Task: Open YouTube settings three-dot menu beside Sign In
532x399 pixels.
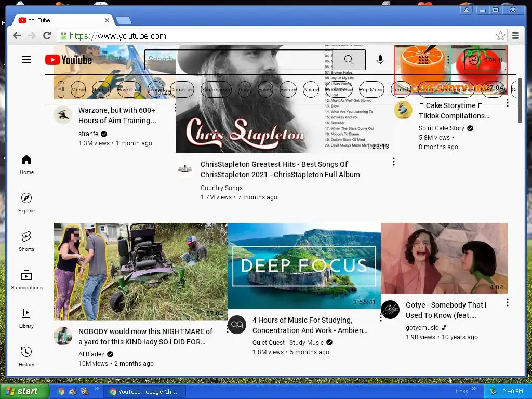Action: click(x=448, y=60)
